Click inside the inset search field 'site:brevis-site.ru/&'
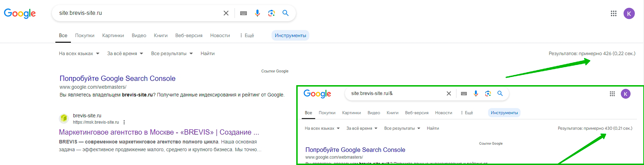Screen dimensions: 644x165 point(395,94)
